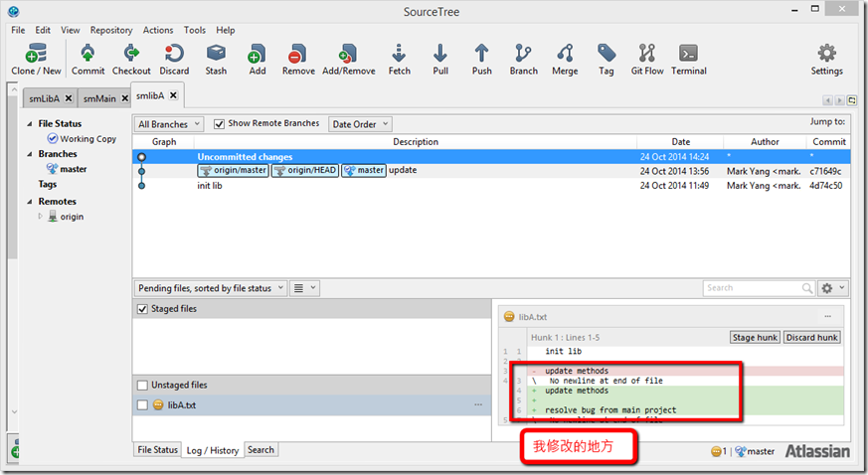868x475 pixels.
Task: Select the 'init lib' commit row
Action: tap(491, 186)
